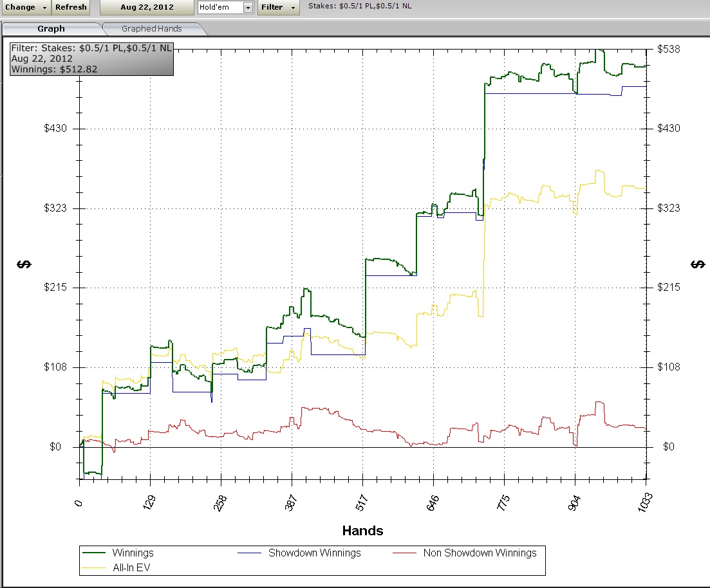The width and height of the screenshot is (710, 588).
Task: Click the Hands x-axis title
Action: [x=362, y=531]
